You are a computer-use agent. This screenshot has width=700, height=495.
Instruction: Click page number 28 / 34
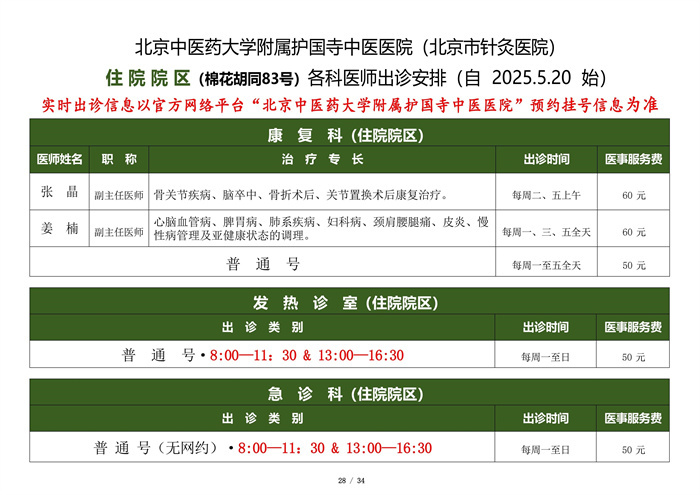coord(351,481)
